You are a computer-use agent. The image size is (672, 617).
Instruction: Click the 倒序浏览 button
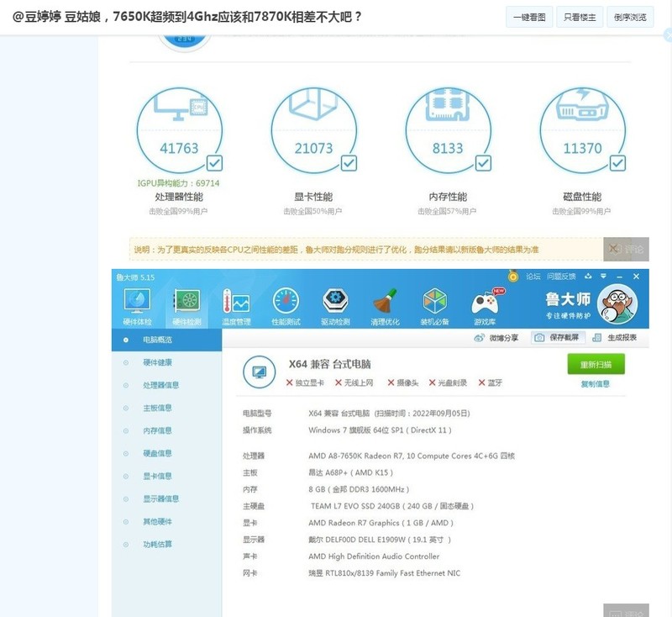point(630,17)
